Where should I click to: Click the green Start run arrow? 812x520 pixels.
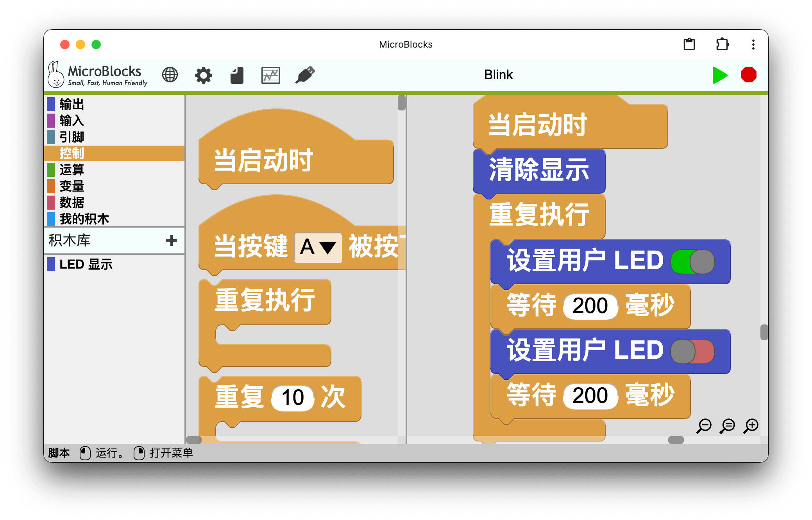(x=719, y=75)
